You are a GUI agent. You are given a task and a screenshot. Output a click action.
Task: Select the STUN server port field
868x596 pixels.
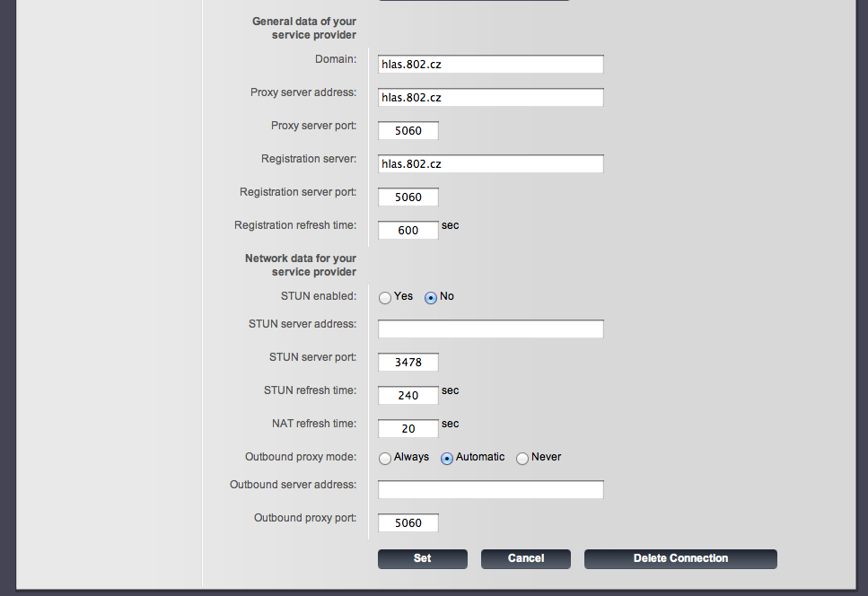click(x=408, y=362)
